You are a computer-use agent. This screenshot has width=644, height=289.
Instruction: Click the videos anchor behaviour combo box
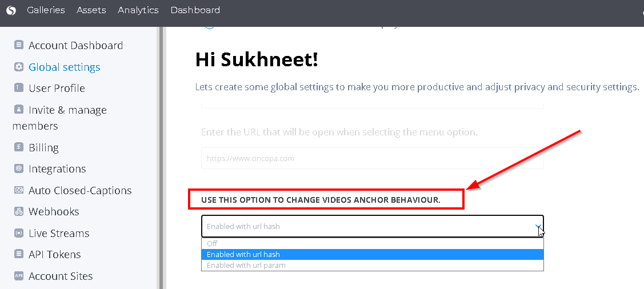click(x=373, y=226)
